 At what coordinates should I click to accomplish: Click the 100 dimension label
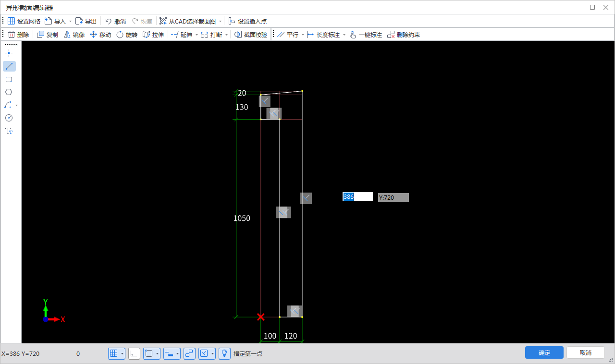click(270, 336)
